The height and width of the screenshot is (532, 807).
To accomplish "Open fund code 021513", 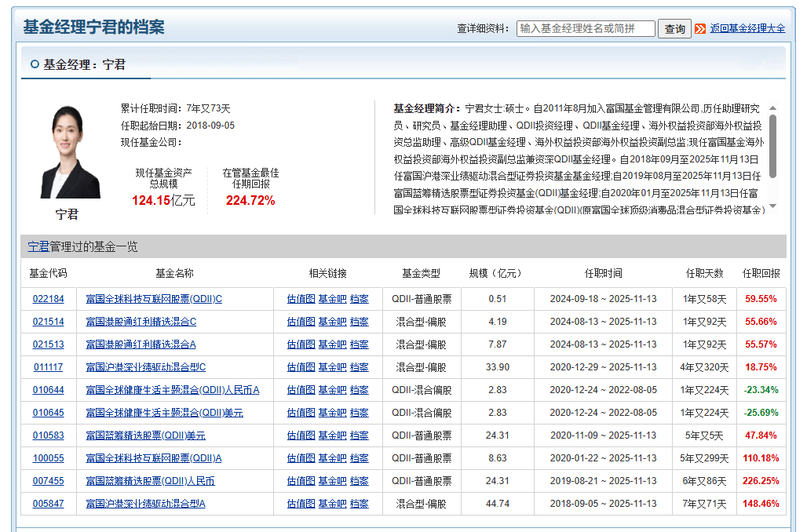I will [x=49, y=344].
